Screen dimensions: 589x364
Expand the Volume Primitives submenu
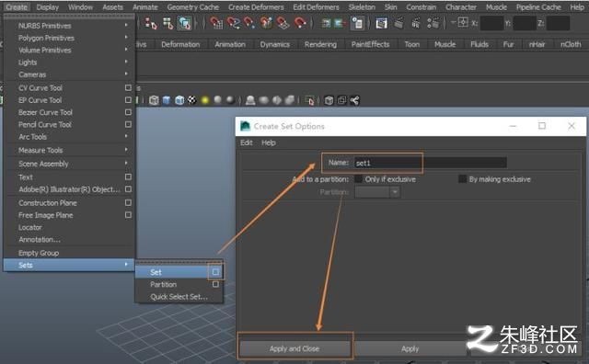pos(68,50)
